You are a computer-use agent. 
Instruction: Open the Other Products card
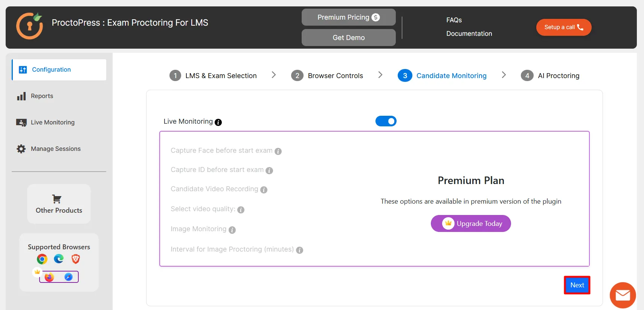pyautogui.click(x=59, y=204)
